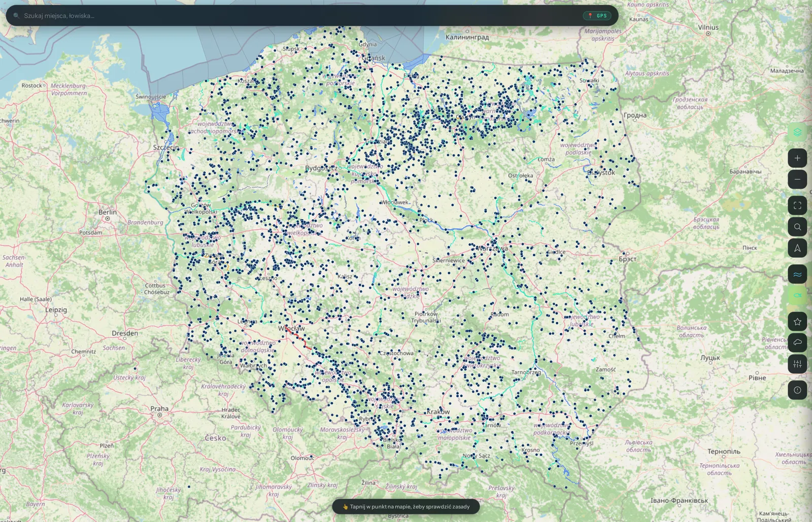Open the map layers panel
Viewport: 812px width, 522px height.
pos(797,132)
